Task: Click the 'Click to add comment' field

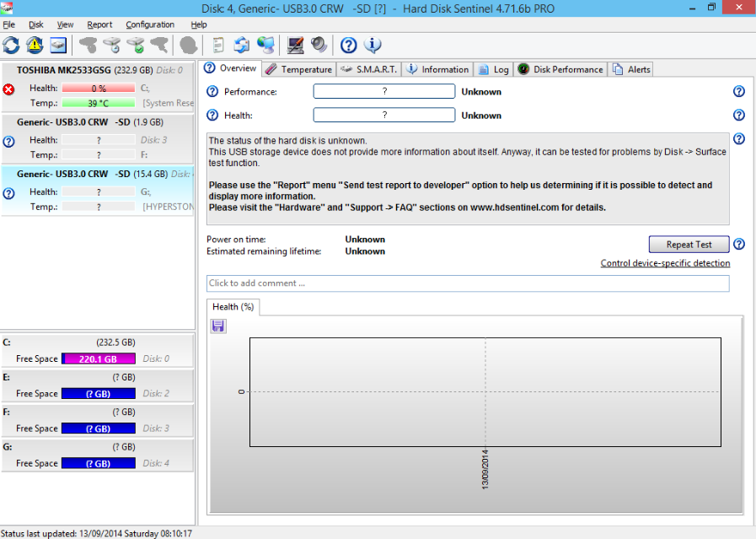Action: click(x=468, y=283)
